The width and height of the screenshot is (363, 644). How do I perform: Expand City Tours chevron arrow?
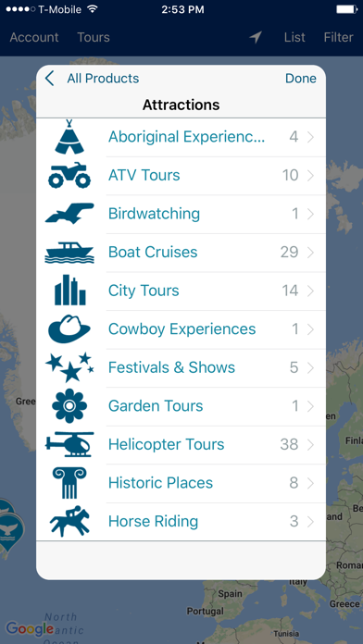310,291
